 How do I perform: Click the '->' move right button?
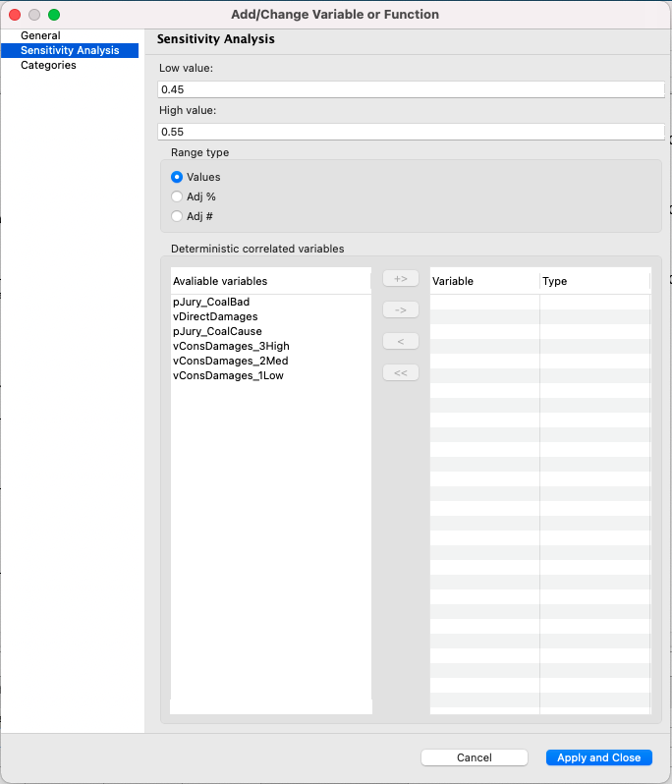point(400,309)
